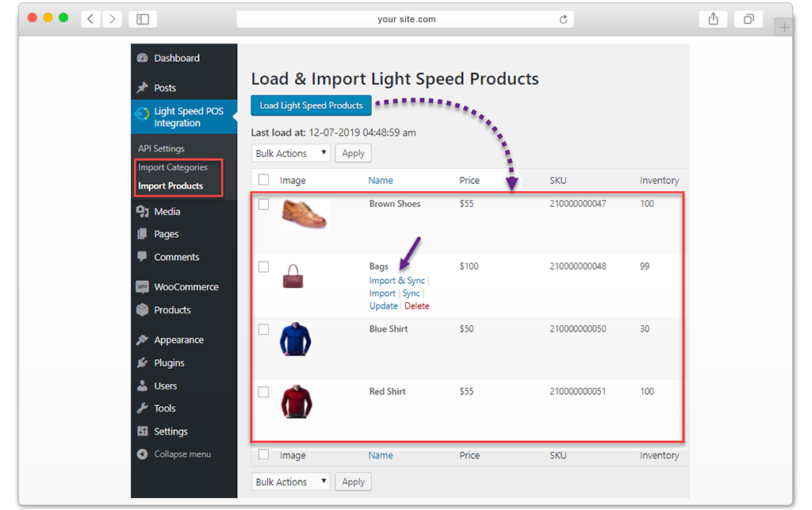Go forward with the browser forward arrow

pos(112,19)
